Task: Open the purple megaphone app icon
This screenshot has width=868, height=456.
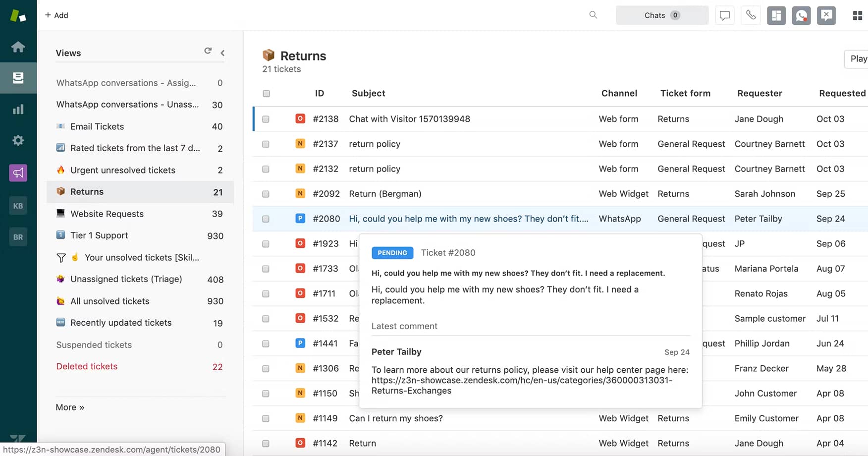Action: tap(18, 172)
